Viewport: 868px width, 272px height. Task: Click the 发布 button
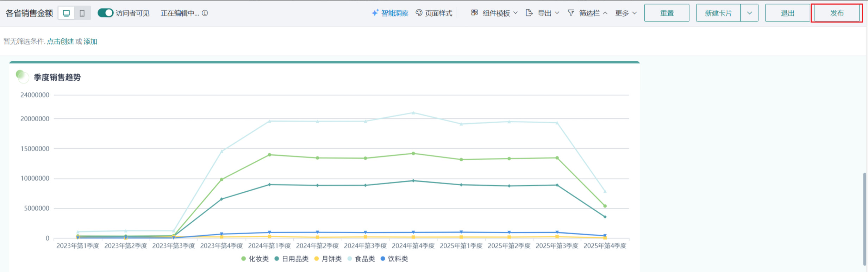point(837,13)
